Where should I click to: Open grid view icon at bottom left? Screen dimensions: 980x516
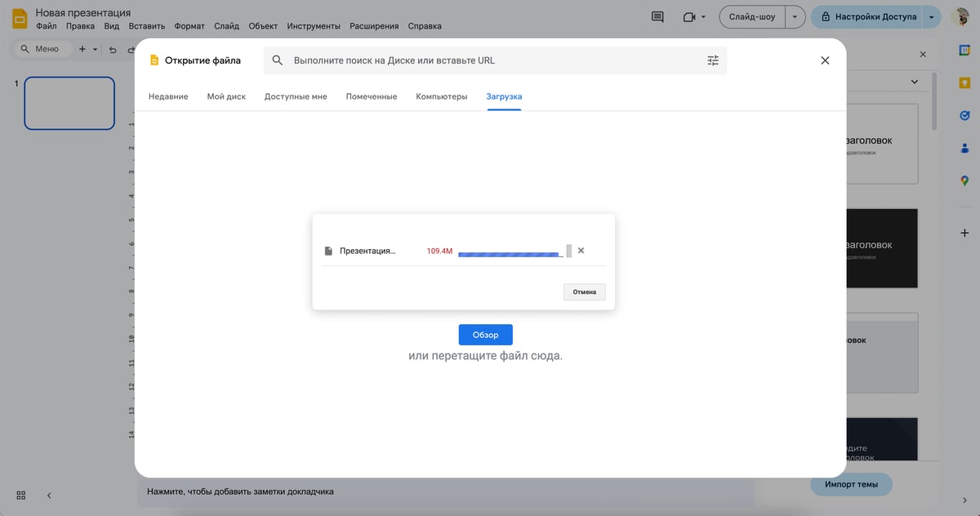click(x=21, y=495)
